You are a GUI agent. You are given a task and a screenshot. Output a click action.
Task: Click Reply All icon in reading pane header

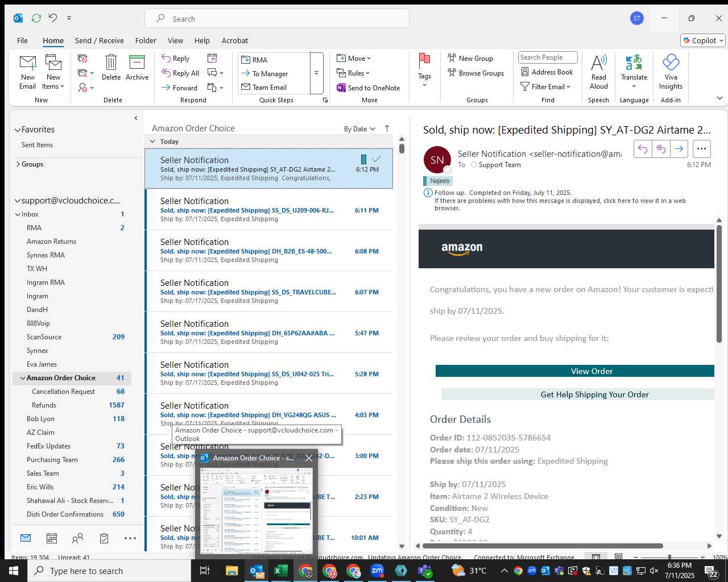point(661,149)
